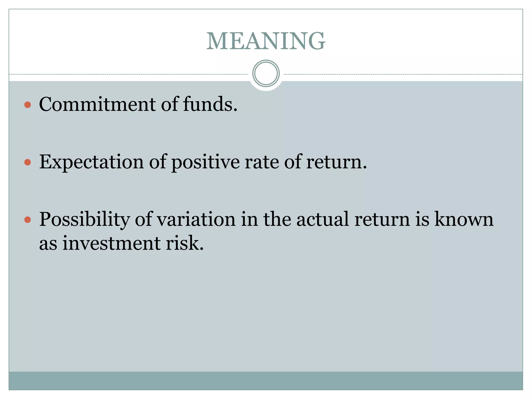Click the dashed divider line right of the circle
532x399 pixels.
[x=403, y=74]
